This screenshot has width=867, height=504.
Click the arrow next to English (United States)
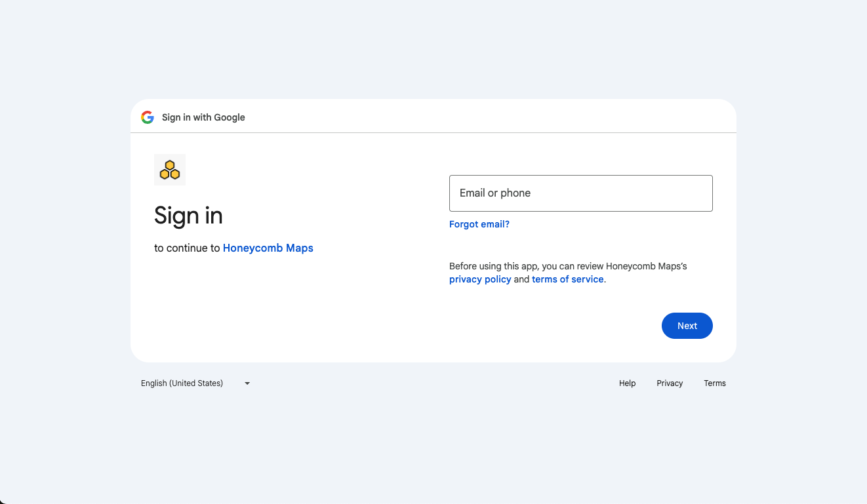(x=247, y=383)
